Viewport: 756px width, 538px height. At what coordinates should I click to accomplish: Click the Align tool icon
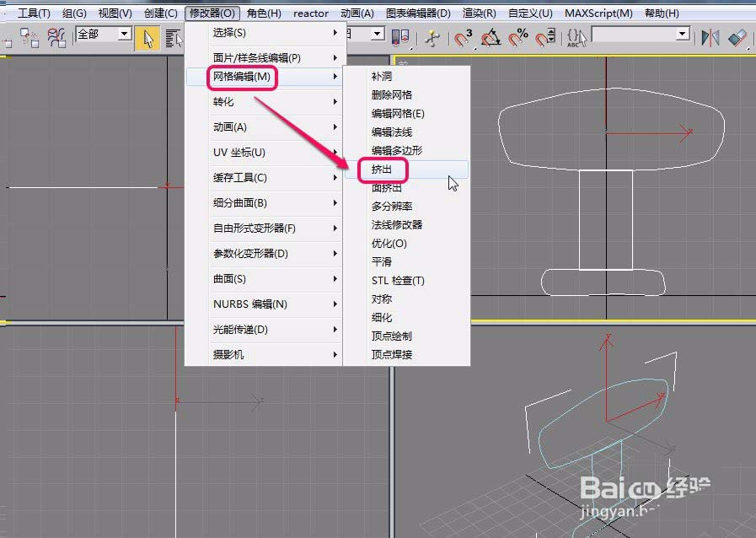click(737, 37)
